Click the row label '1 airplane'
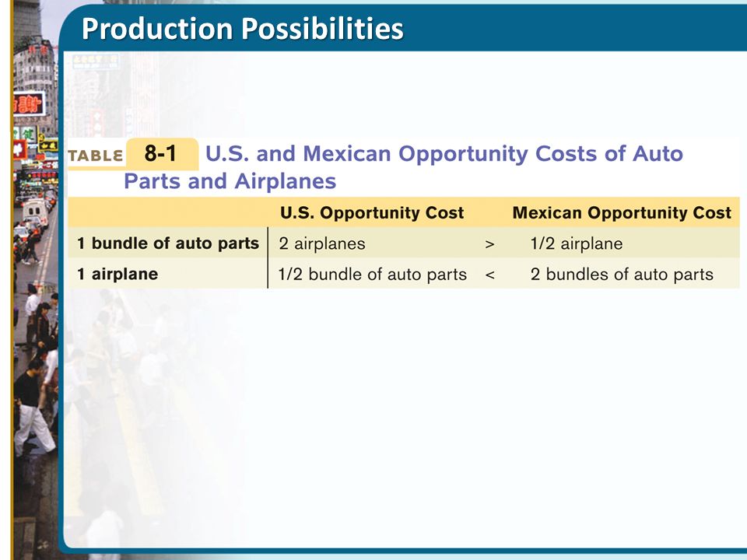 (x=117, y=275)
